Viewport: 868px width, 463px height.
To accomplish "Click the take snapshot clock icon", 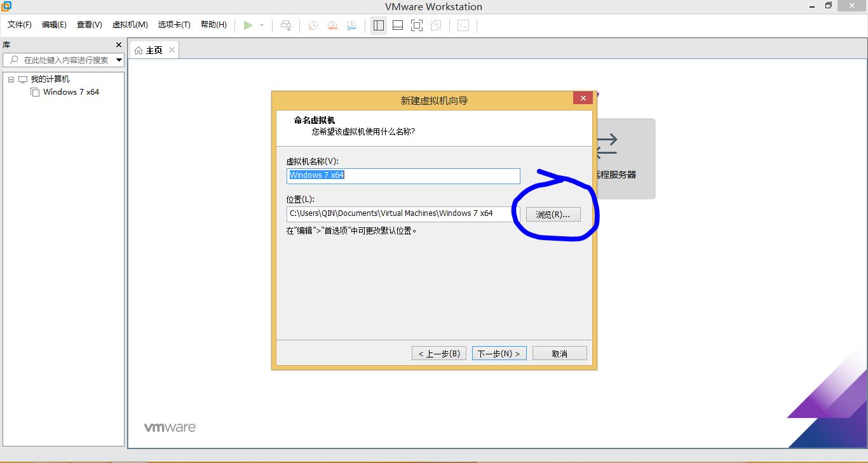I will coord(313,25).
